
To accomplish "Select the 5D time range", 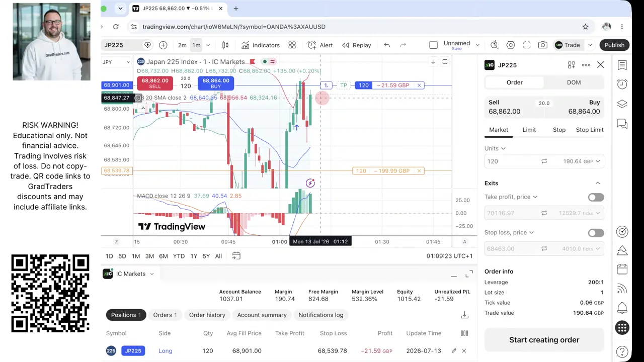I will tap(122, 256).
